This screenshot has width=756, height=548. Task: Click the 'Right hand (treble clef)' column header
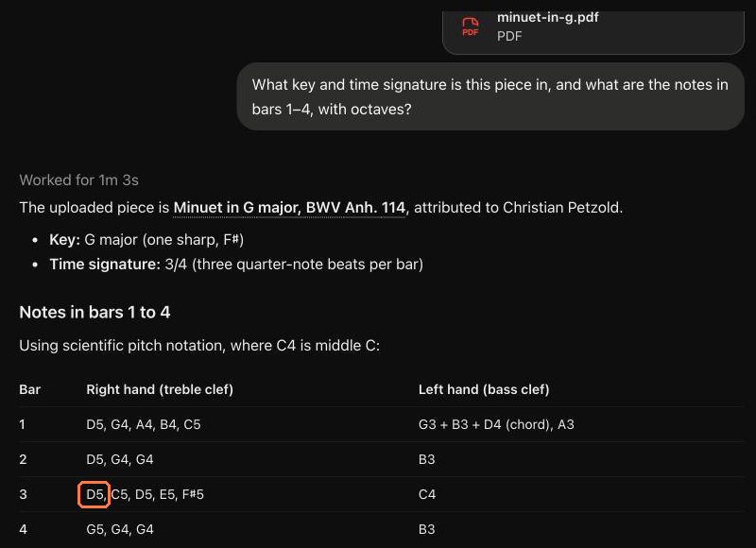(x=160, y=389)
